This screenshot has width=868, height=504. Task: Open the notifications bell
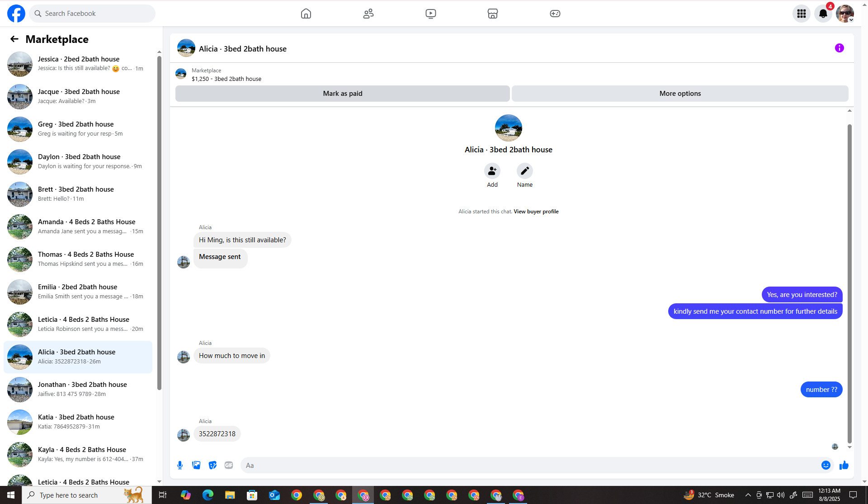click(823, 14)
